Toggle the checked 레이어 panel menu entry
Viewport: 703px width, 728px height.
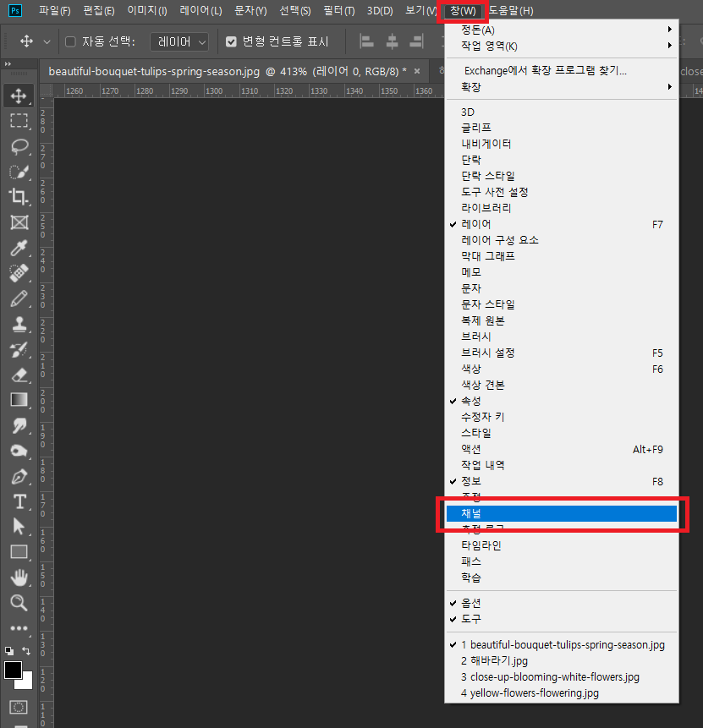[476, 224]
